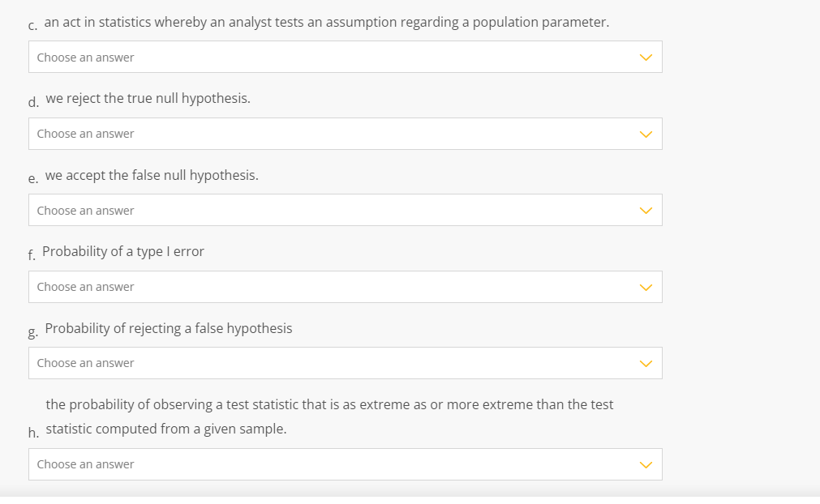820x504 pixels.
Task: Select an answer for question e's dropdown
Action: click(346, 210)
